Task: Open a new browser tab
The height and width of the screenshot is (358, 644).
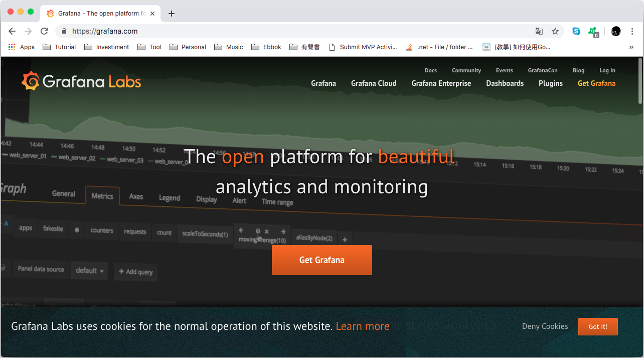Action: [172, 14]
